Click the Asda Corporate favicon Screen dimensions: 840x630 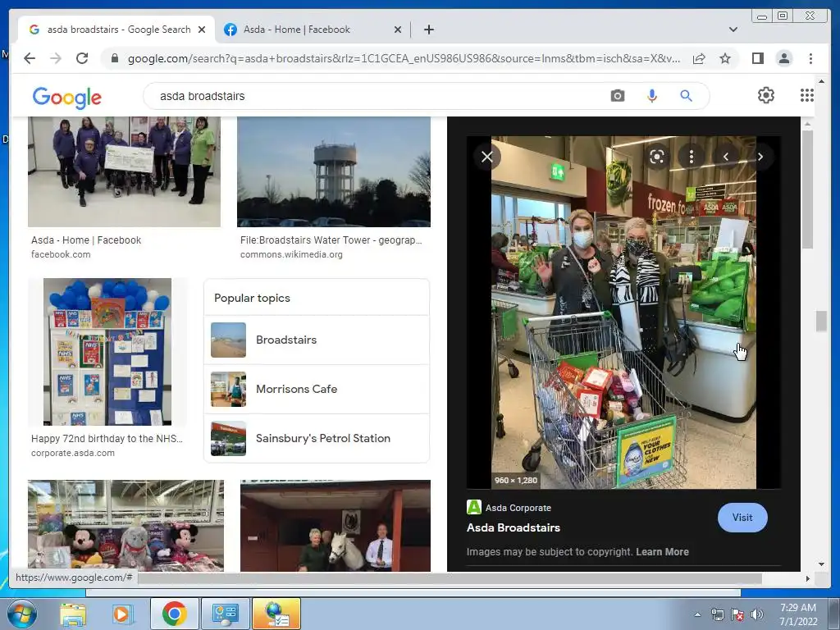click(473, 507)
